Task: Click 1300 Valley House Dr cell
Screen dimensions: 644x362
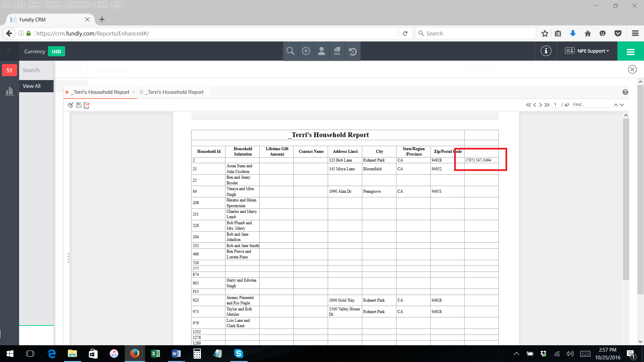Action: [345, 312]
